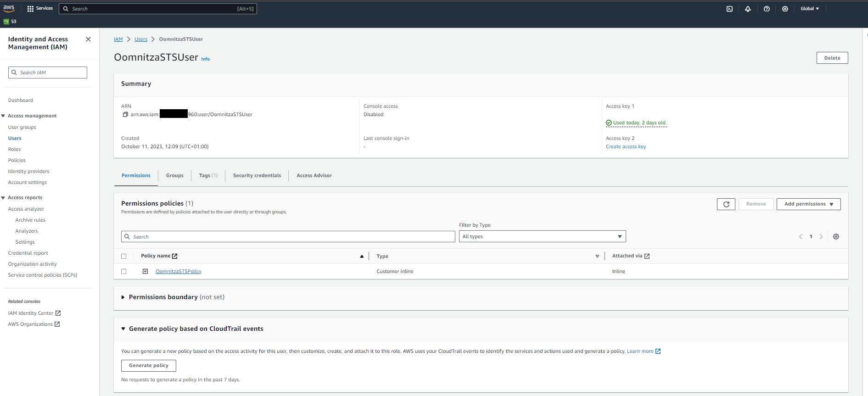Go to next page of policies
The height and width of the screenshot is (396, 868).
(821, 237)
